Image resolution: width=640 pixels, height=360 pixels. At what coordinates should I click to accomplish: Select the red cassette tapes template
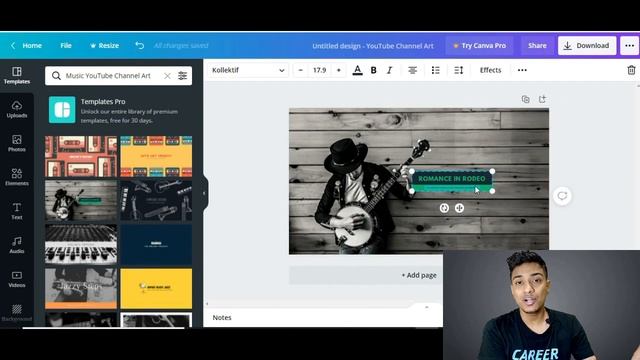pos(81,156)
